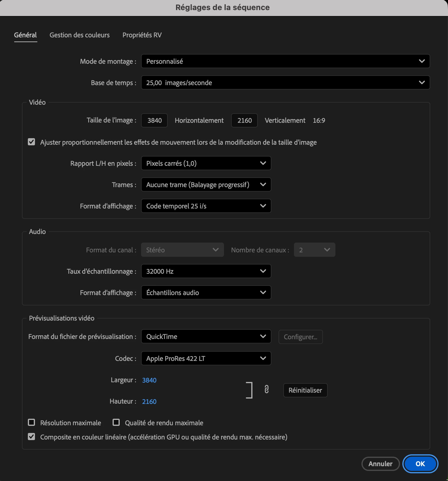Open the Taux d'échantillonnage dropdown
This screenshot has height=481, width=448.
206,271
